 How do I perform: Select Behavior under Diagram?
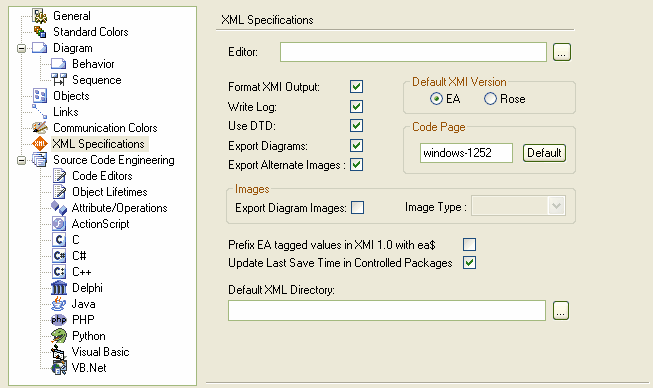click(93, 64)
